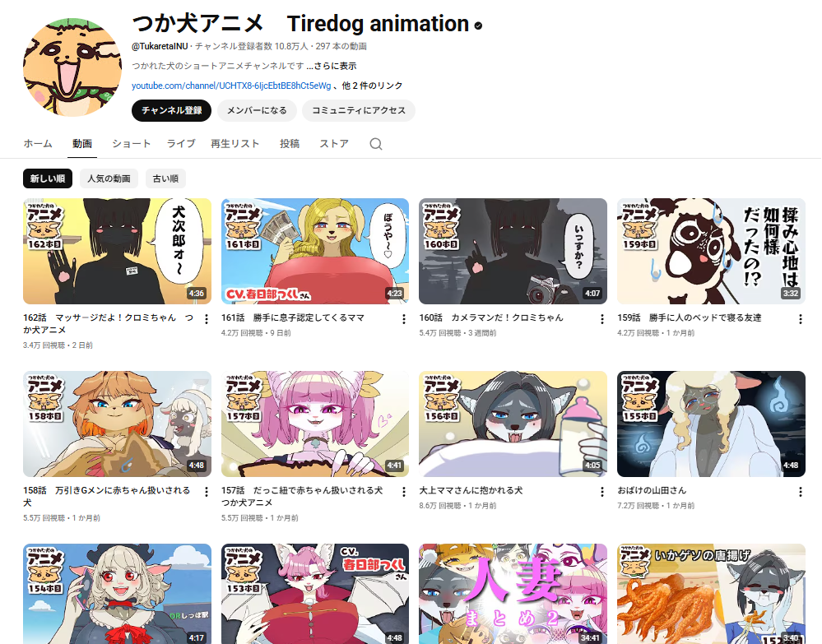The height and width of the screenshot is (644, 822).
Task: Expand 他 2 件のリンク links list
Action: pos(372,86)
